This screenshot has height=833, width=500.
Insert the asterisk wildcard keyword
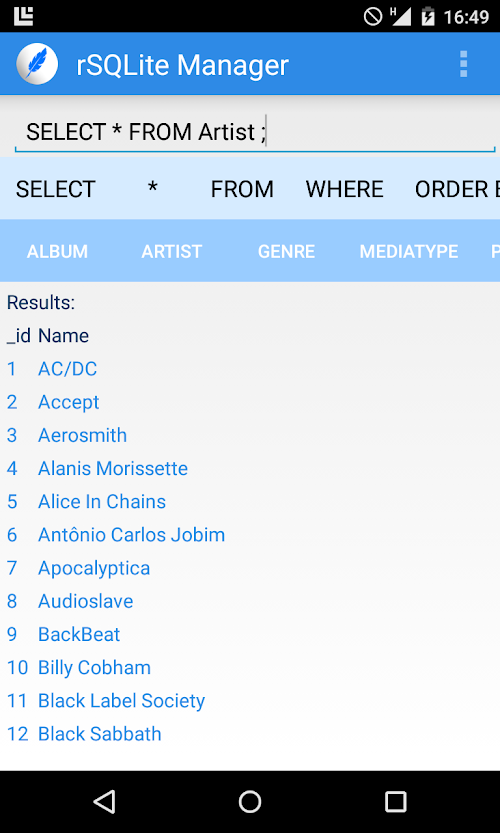coord(152,189)
